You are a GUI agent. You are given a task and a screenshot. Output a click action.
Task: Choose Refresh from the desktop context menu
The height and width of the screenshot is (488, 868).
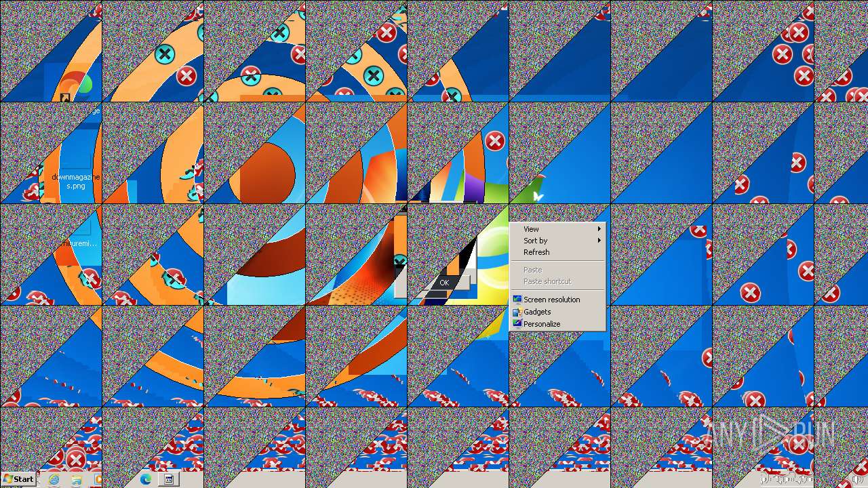557,252
